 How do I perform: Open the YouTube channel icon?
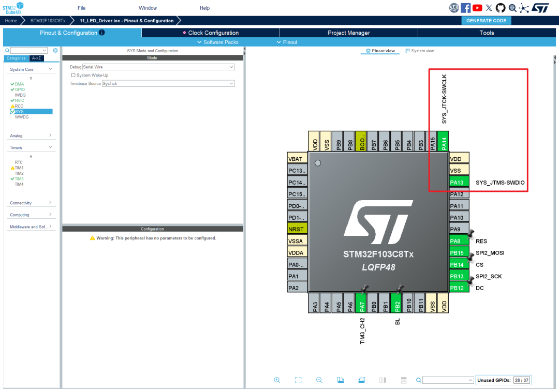coord(477,8)
